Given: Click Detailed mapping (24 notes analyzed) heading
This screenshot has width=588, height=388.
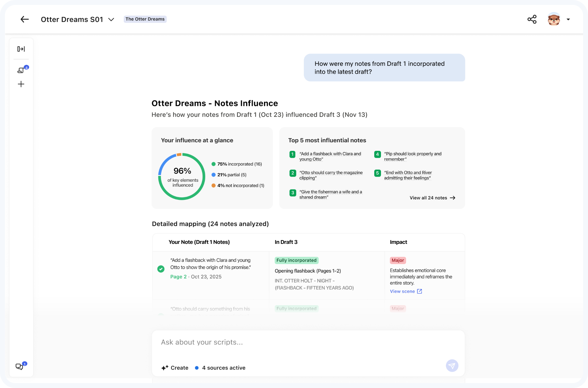Looking at the screenshot, I should 210,224.
